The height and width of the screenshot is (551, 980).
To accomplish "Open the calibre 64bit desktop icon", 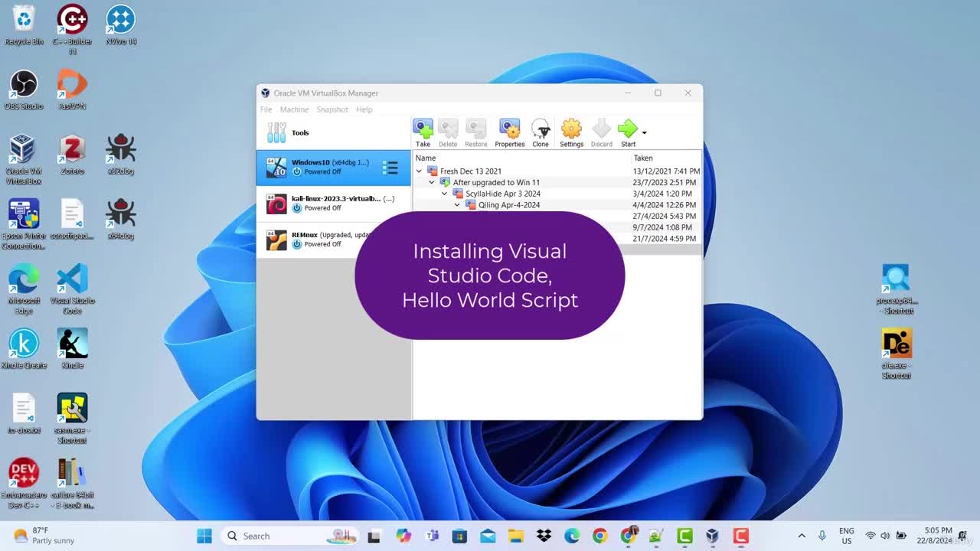I will click(72, 484).
